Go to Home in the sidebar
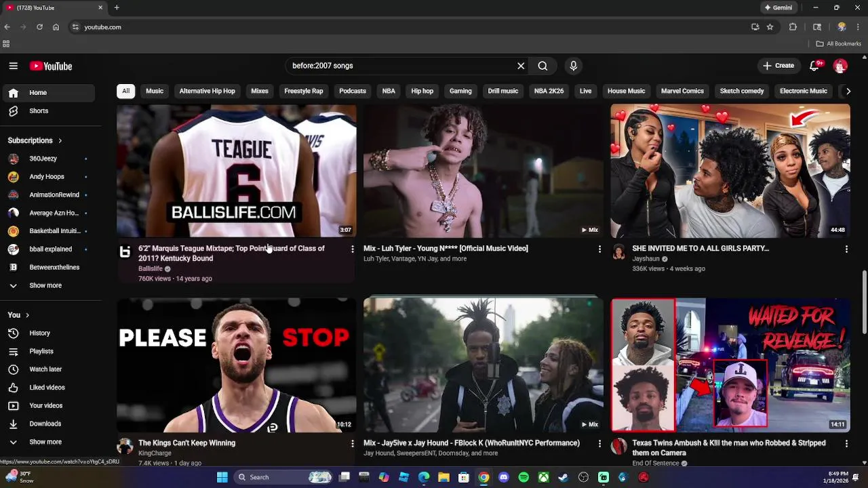The width and height of the screenshot is (868, 488). coord(48,93)
